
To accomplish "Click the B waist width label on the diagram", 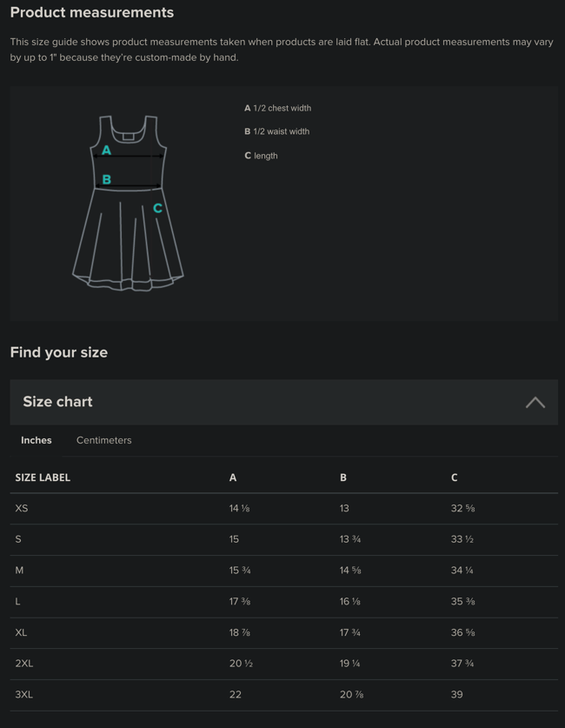I will pyautogui.click(x=106, y=179).
